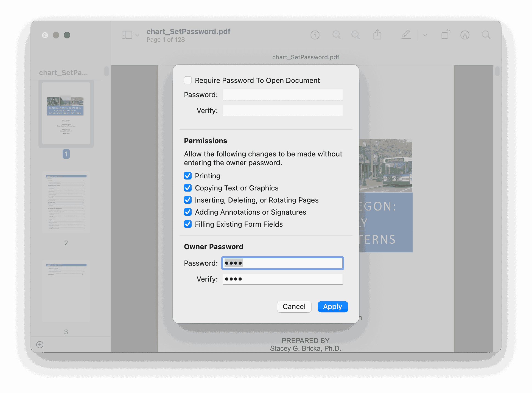532x393 pixels.
Task: Click the chart_SetPassword.pdf tab title
Action: coord(306,57)
